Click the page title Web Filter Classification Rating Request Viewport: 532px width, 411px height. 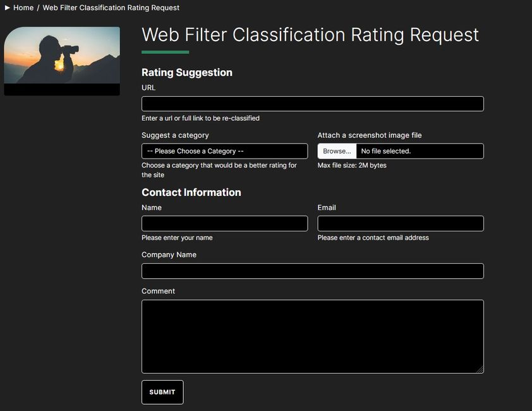(310, 35)
